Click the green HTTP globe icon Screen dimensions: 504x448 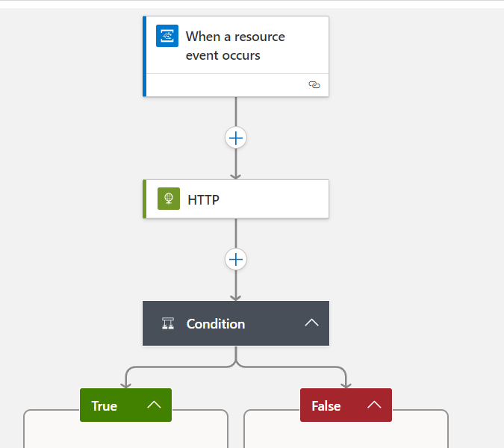point(169,199)
